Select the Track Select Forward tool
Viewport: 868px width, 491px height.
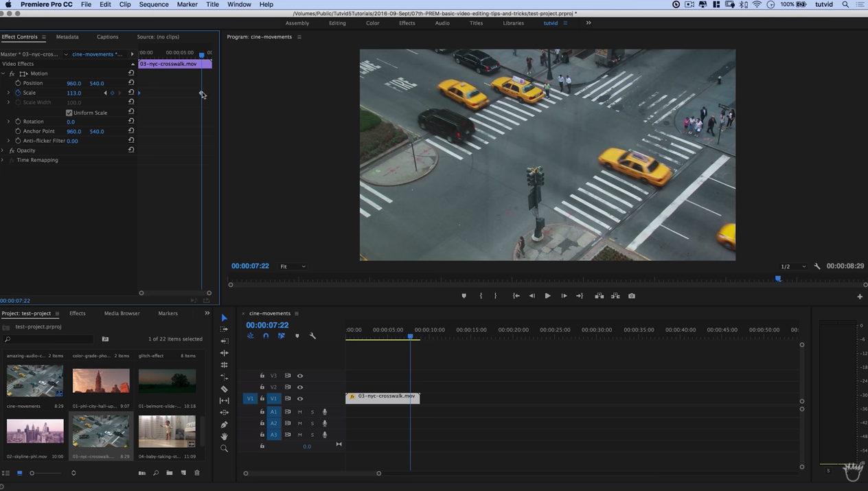pyautogui.click(x=224, y=330)
